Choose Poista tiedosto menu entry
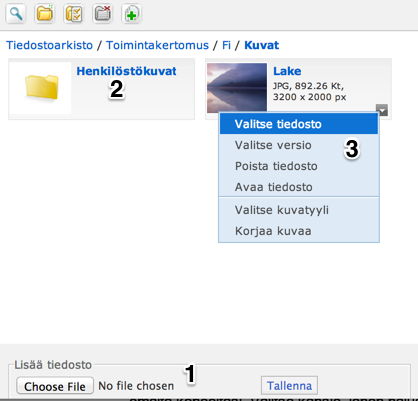Image resolution: width=418 pixels, height=401 pixels. pos(299,166)
